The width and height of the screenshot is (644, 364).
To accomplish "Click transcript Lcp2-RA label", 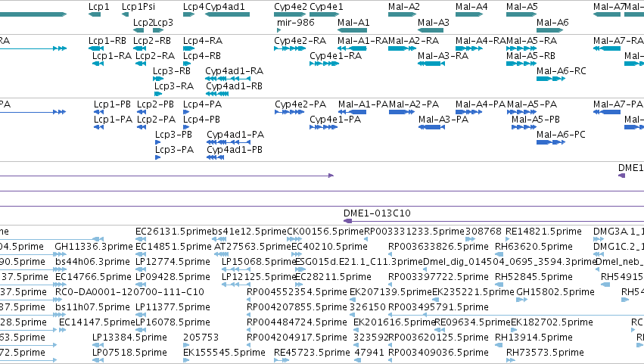I will point(155,56).
